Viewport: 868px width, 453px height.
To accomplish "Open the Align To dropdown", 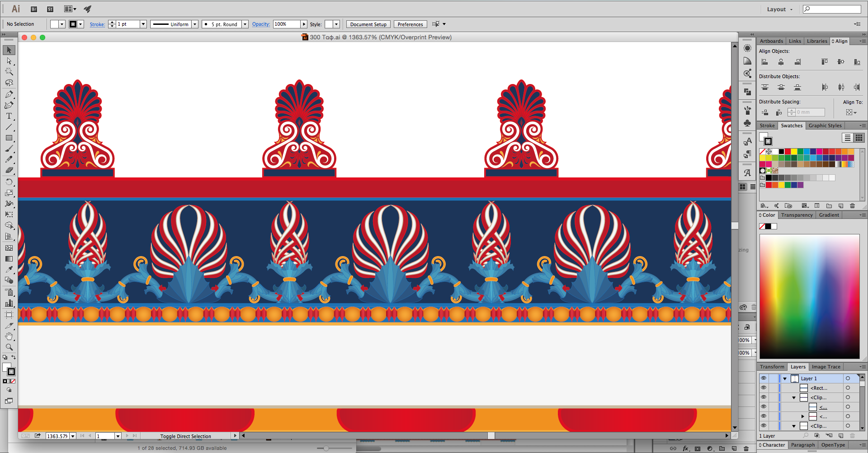I will (852, 112).
